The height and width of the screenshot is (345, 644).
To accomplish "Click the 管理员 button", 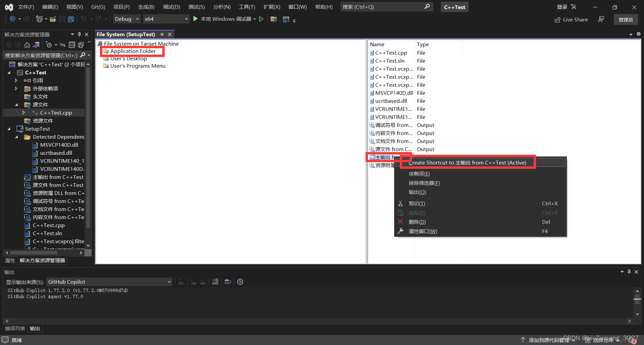I will point(626,19).
